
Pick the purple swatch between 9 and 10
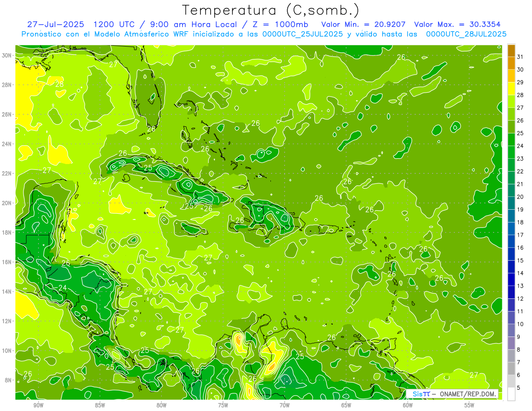click(x=512, y=330)
